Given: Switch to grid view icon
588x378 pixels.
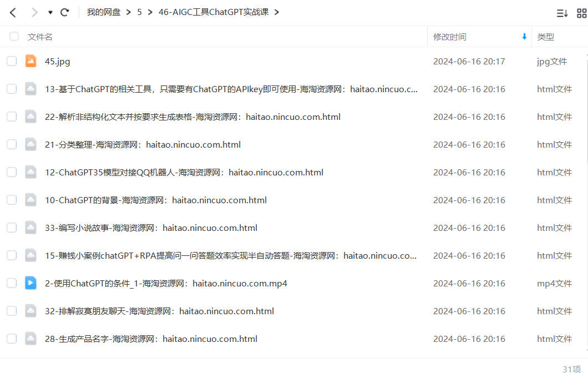Looking at the screenshot, I should click(x=582, y=13).
